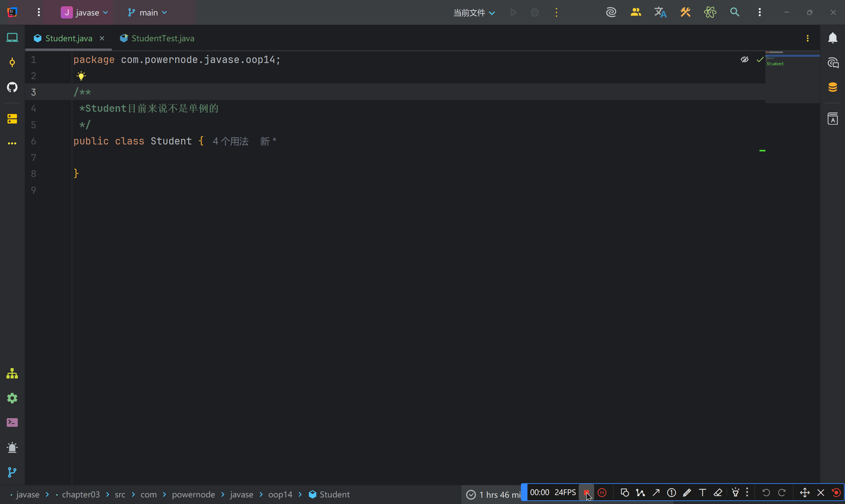Open the Terminal tool window
845x504 pixels.
[12, 423]
